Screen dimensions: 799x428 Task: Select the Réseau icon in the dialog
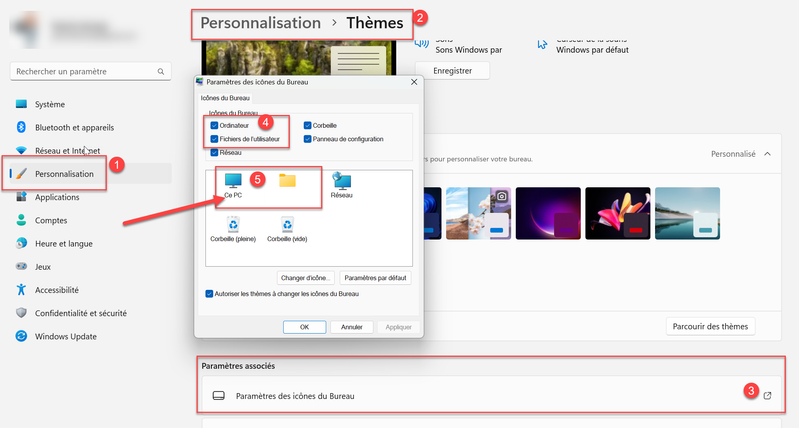(341, 180)
